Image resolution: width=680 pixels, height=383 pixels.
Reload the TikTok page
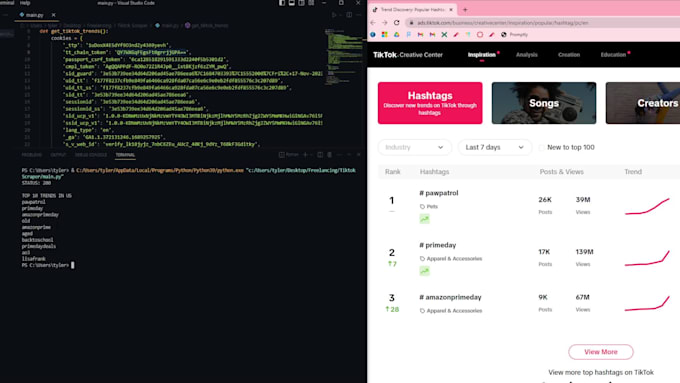pos(396,23)
